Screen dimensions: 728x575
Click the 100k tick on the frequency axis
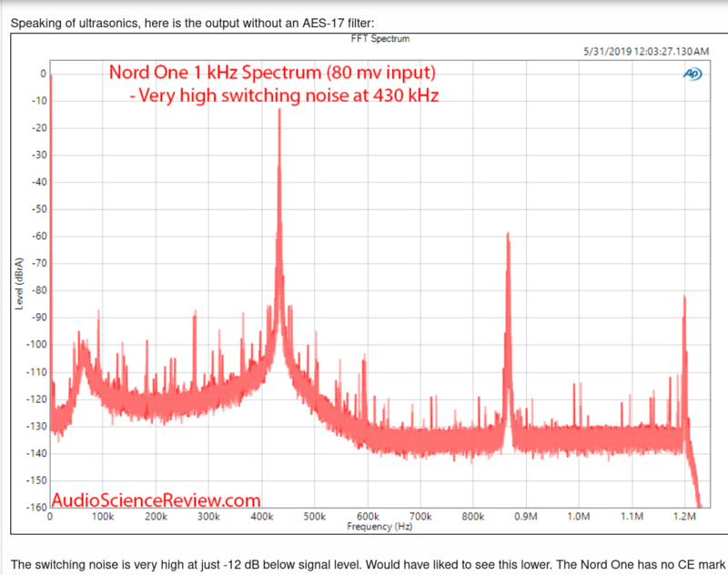click(103, 515)
